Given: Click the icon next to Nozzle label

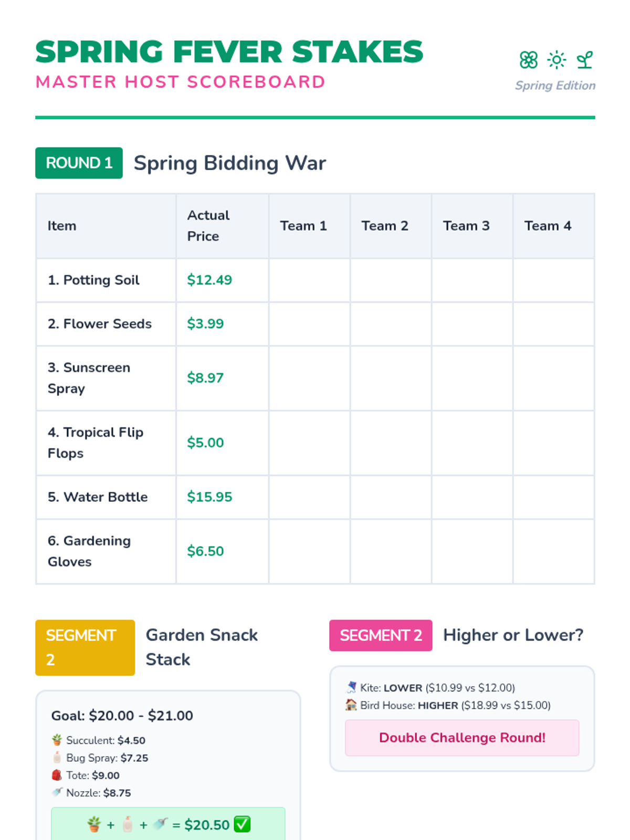Looking at the screenshot, I should pyautogui.click(x=57, y=792).
